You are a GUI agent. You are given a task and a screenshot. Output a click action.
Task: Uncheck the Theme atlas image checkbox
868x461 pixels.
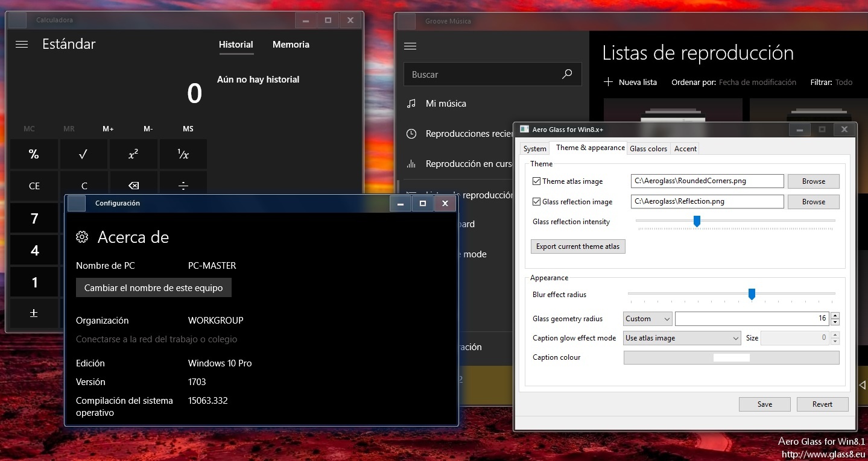point(536,181)
